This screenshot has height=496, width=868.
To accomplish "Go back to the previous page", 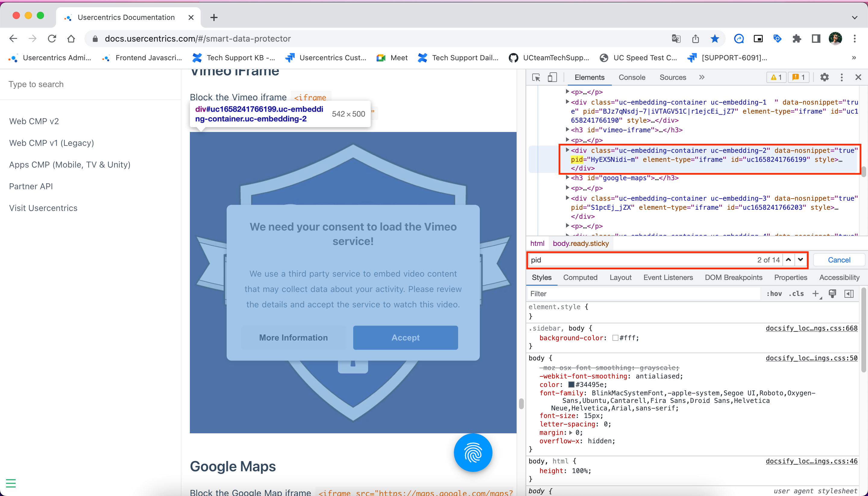I will [13, 39].
